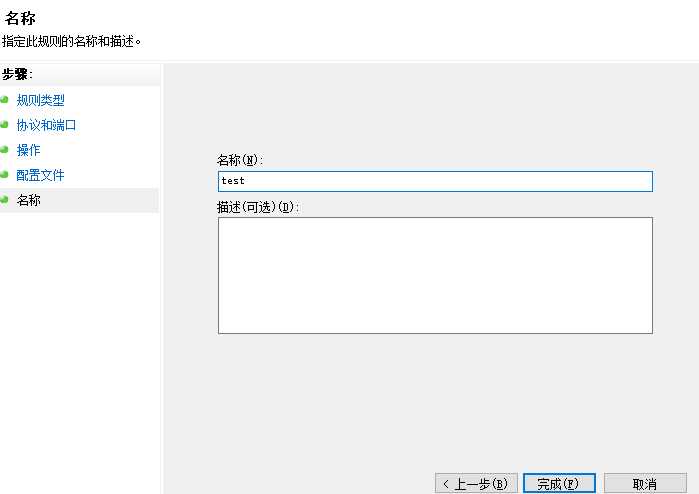Select the 名称 step in sidebar
Viewport: 699px width, 494px height.
point(29,200)
